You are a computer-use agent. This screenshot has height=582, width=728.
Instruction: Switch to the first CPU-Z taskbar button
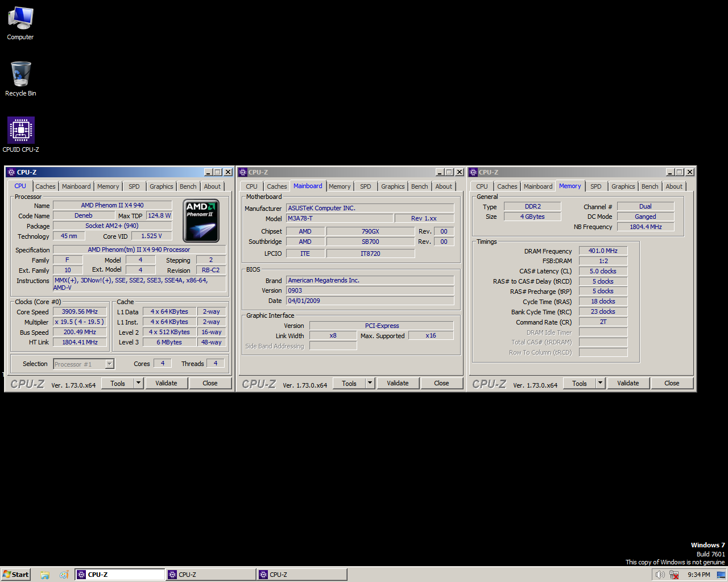(120, 575)
